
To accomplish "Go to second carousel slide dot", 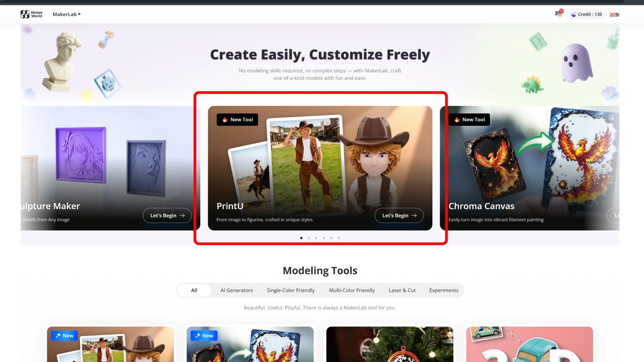I will click(309, 238).
